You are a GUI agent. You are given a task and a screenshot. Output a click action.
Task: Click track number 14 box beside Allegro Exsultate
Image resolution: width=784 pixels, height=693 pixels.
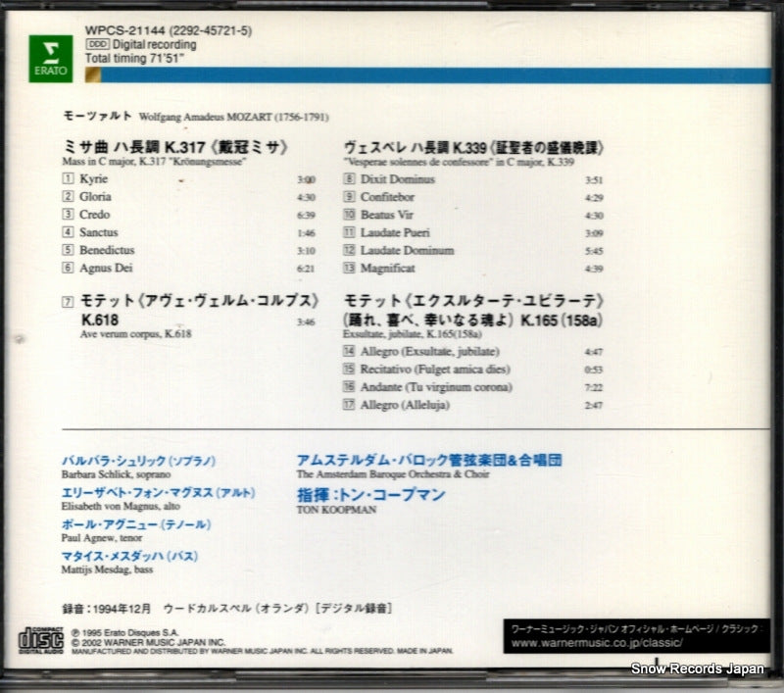(x=349, y=351)
